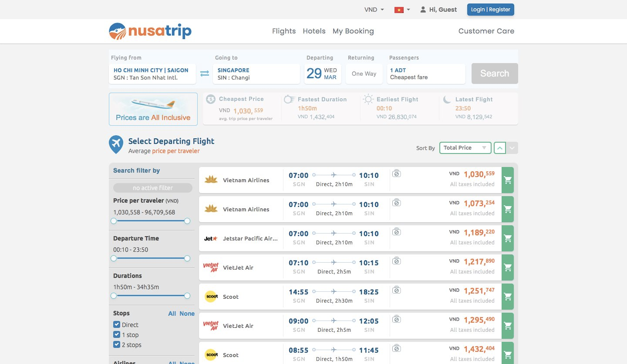This screenshot has height=364, width=627.
Task: Click baggage icon on Vietnam Airlines 1,030,559 row
Action: 396,174
